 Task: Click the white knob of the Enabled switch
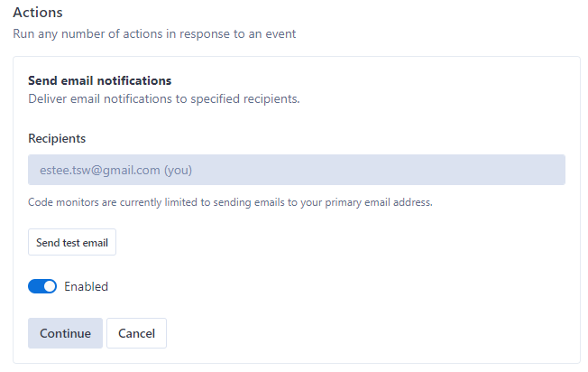click(x=50, y=286)
